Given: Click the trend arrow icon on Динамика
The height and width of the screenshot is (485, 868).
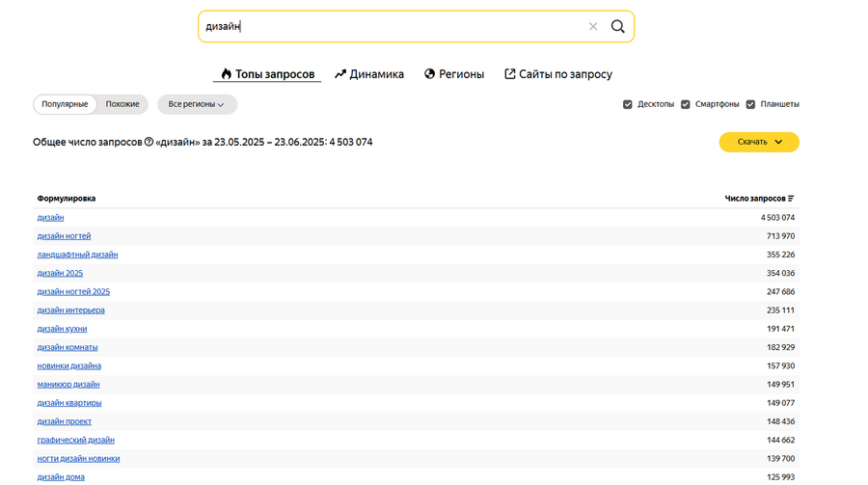Looking at the screenshot, I should click(340, 74).
